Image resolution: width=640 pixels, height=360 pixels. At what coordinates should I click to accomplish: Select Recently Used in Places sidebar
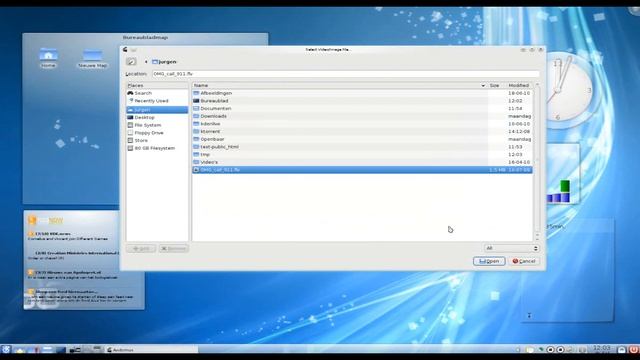click(x=157, y=101)
